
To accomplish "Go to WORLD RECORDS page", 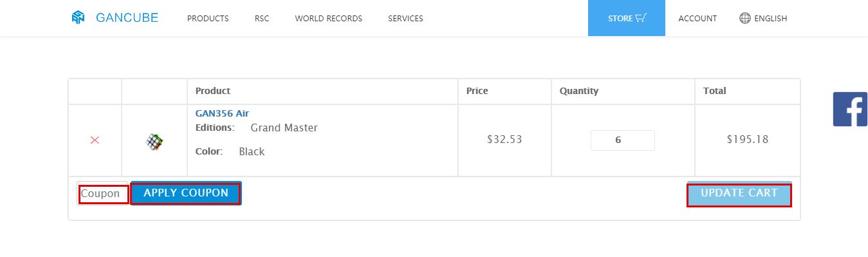I will 329,19.
